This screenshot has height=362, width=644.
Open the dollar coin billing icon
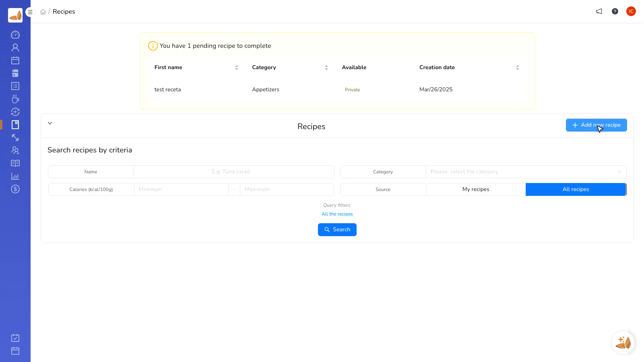(x=15, y=189)
